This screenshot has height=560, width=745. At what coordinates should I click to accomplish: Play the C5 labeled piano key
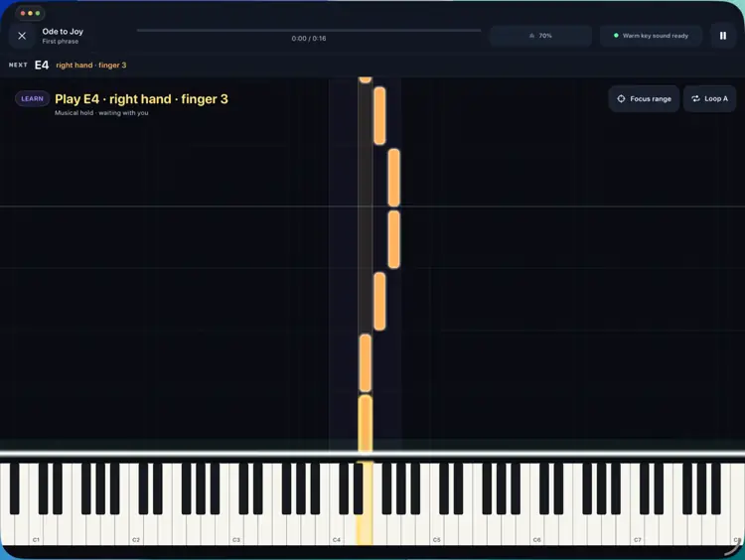click(436, 527)
